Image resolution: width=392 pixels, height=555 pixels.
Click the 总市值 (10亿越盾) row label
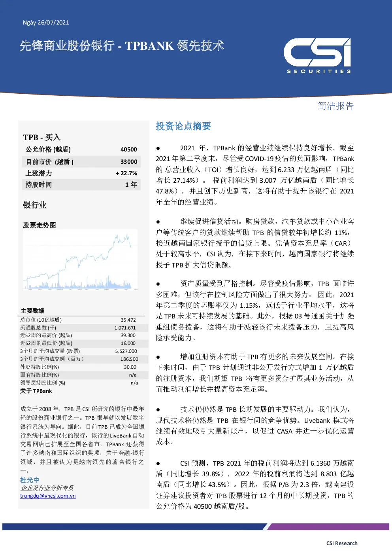(41, 320)
